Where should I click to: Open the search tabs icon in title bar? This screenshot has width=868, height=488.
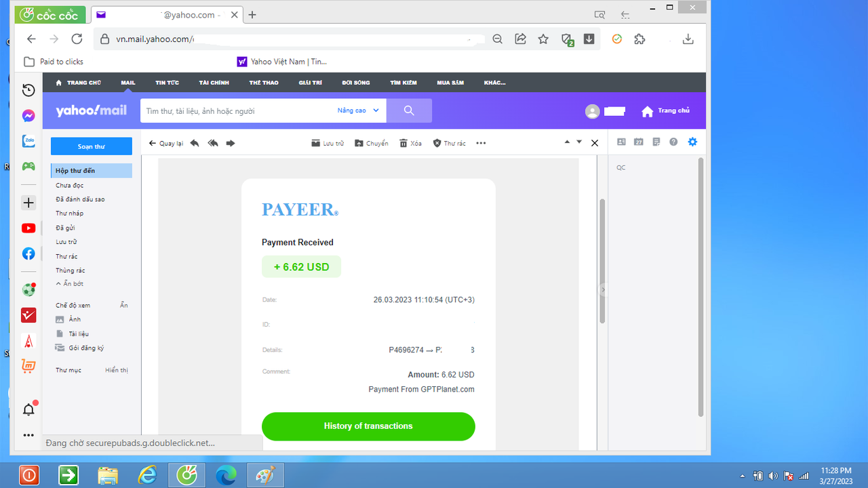pyautogui.click(x=599, y=14)
